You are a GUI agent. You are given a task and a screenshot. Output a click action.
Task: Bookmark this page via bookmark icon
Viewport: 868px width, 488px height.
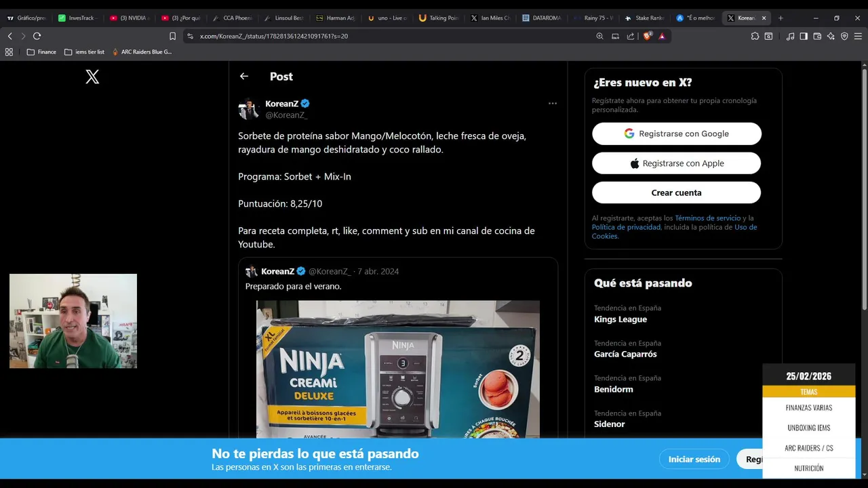[x=172, y=36]
